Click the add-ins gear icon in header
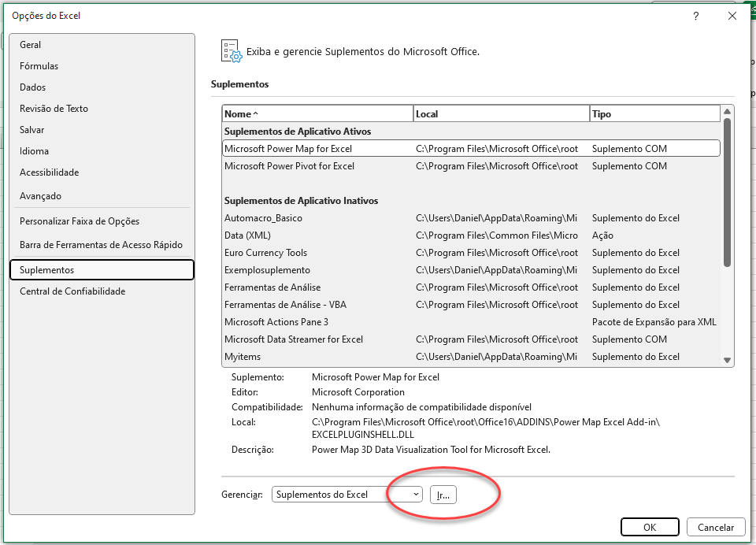756x545 pixels. pyautogui.click(x=232, y=51)
